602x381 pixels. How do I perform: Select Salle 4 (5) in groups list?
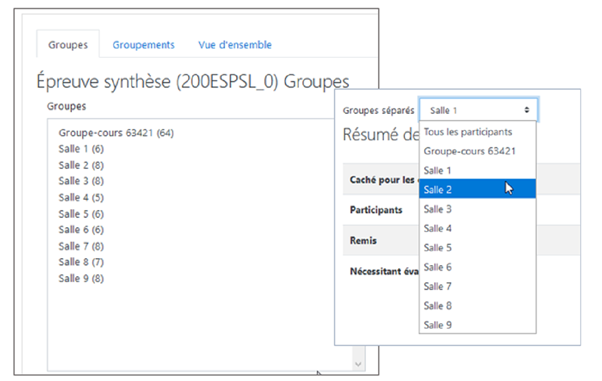pos(81,197)
